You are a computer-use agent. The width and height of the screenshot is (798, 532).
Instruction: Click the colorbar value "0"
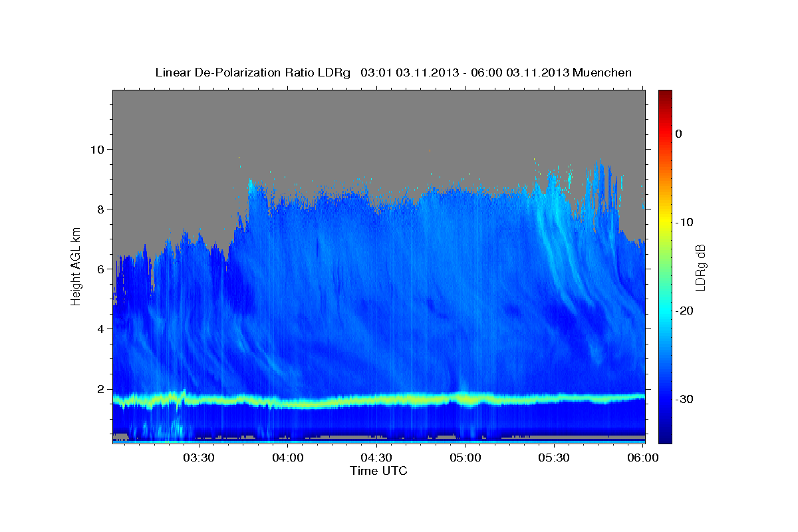pos(678,134)
